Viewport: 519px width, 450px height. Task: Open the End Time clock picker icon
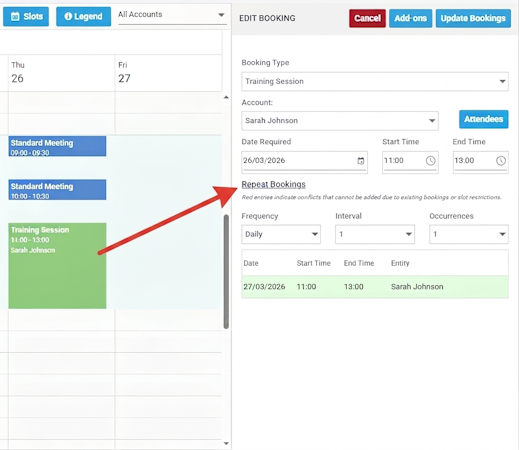point(501,161)
